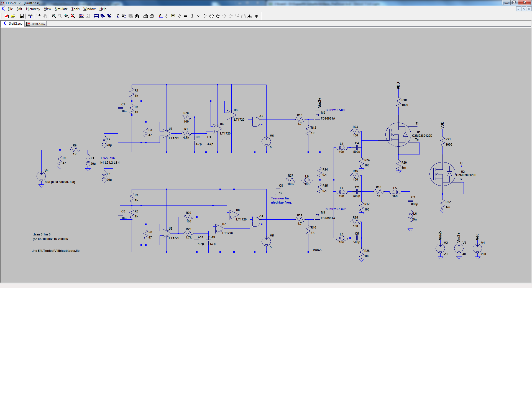
Task: Pick the Inductor component tool
Action: click(192, 16)
